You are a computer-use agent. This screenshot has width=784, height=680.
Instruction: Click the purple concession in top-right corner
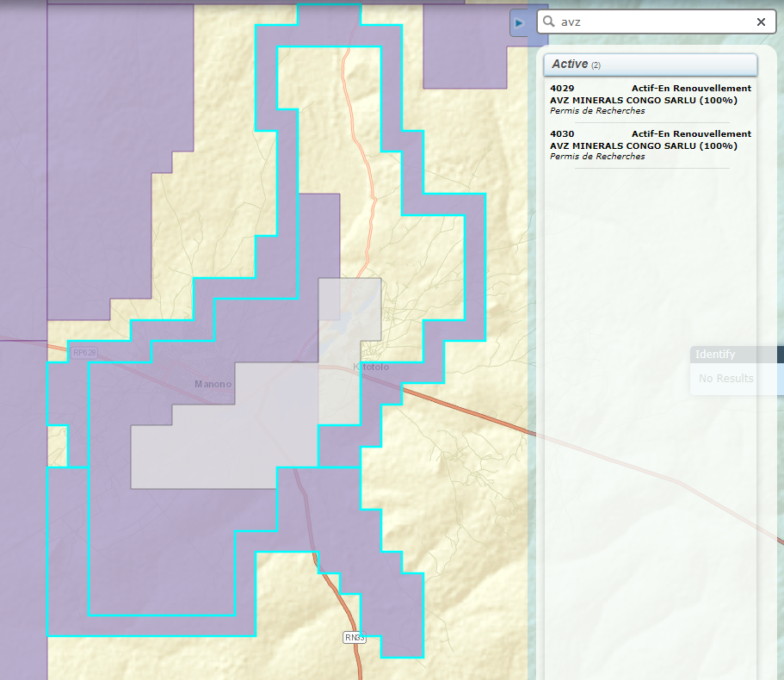click(473, 47)
